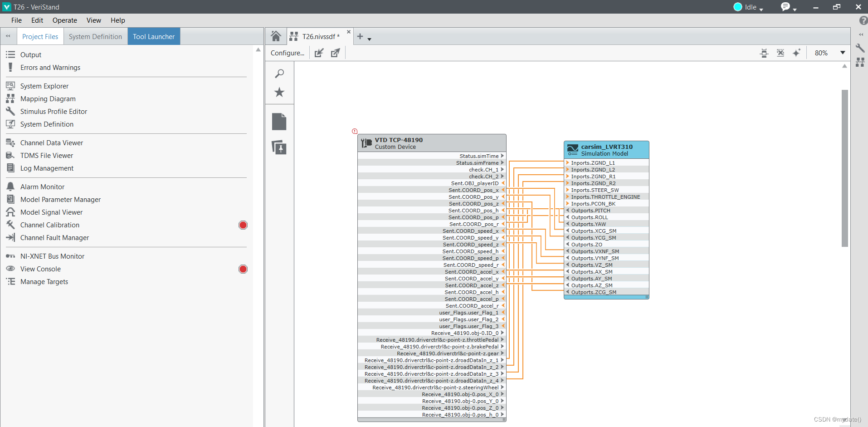Open the Output pane icon
This screenshot has height=427, width=868.
pos(10,55)
